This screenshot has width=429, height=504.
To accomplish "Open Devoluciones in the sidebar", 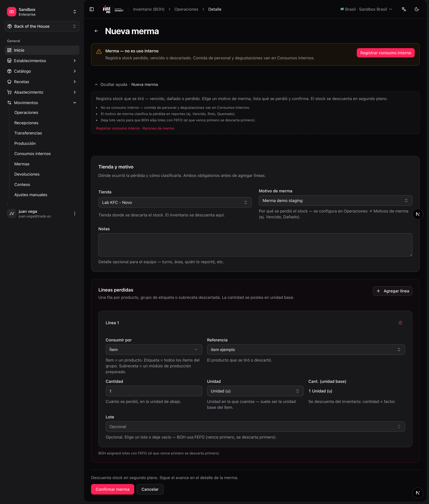I will coord(27,174).
